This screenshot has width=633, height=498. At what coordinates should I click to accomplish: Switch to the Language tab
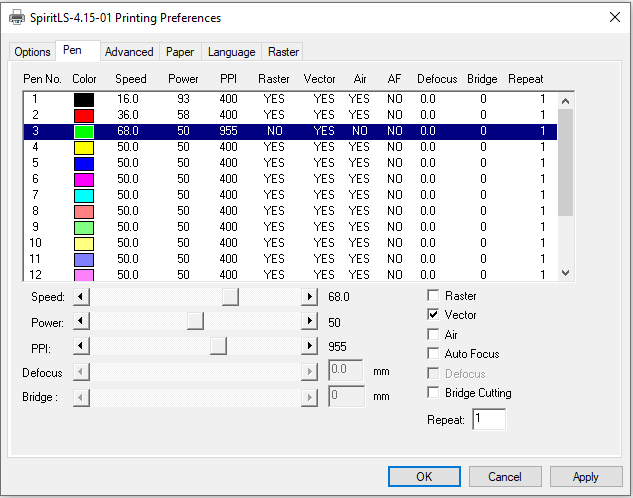coord(232,52)
